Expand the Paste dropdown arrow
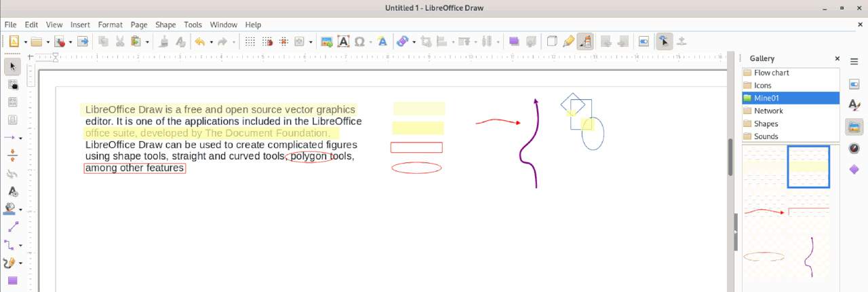 [147, 42]
